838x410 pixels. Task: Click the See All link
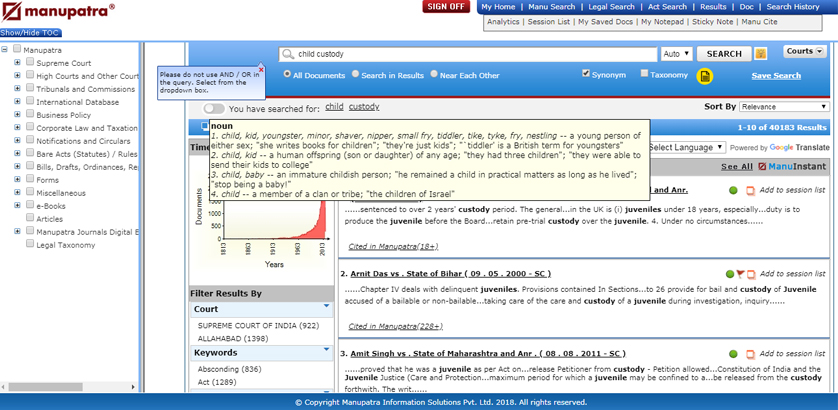point(736,167)
